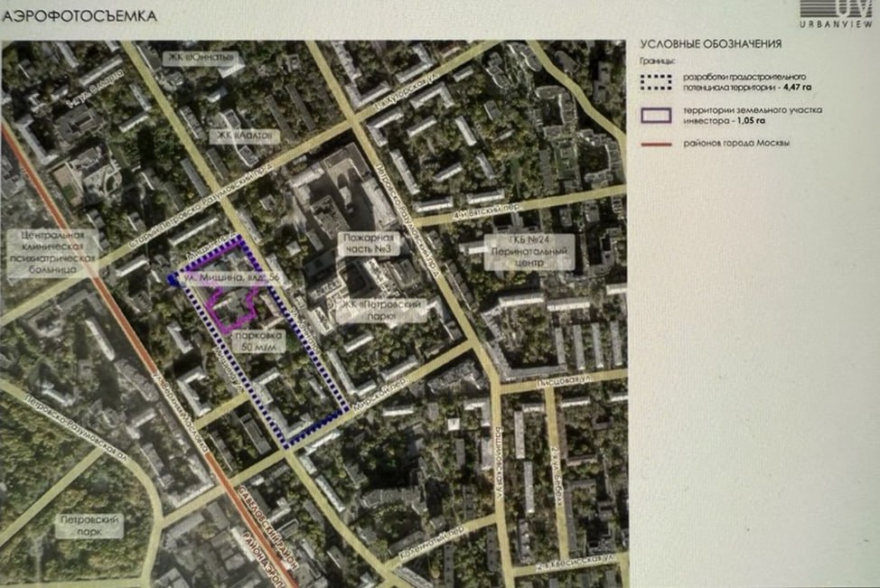Click the ЖК «Петровский парк» label

(382, 310)
